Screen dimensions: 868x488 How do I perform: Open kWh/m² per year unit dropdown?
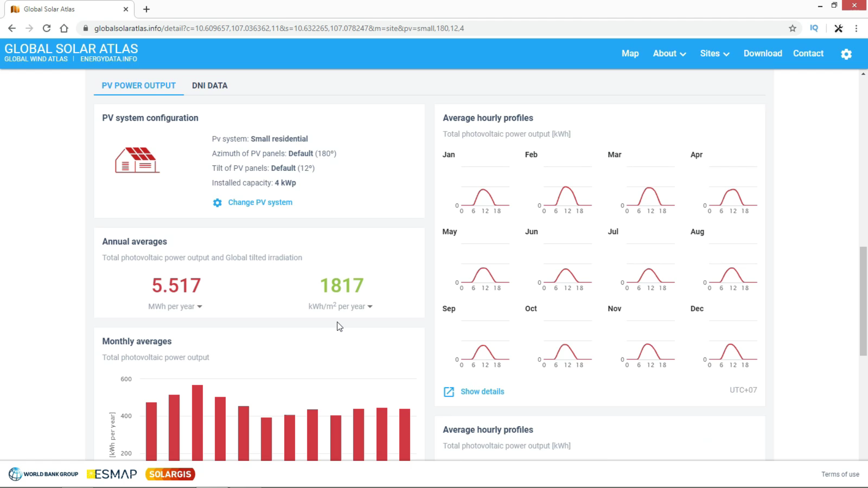pyautogui.click(x=340, y=307)
